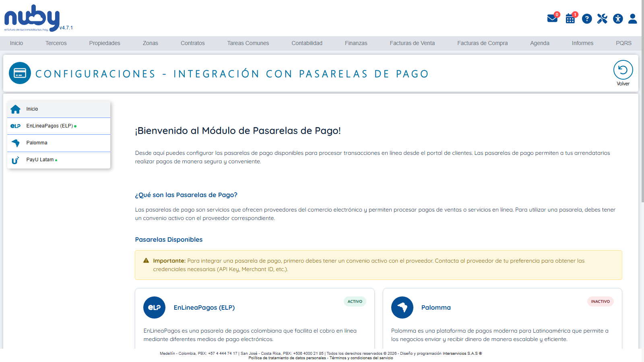This screenshot has height=362, width=644.
Task: Click the version v4.7.1 label
Action: point(66,28)
